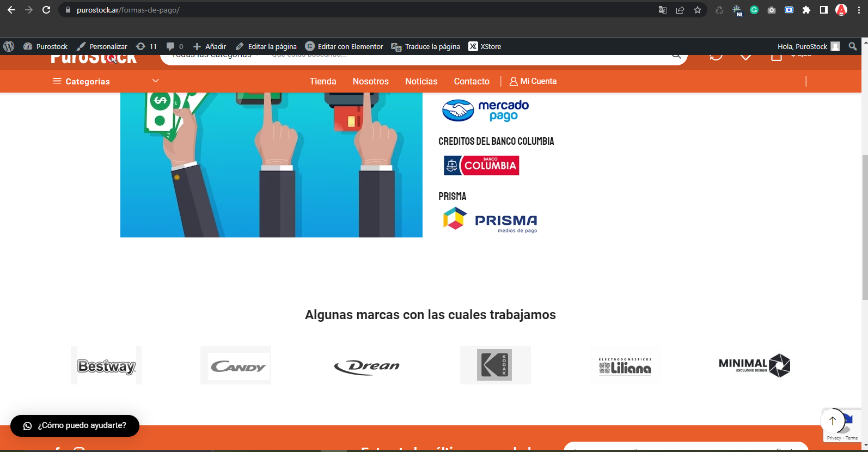This screenshot has width=868, height=452.
Task: Open Chrome three-dot menu
Action: tap(859, 10)
